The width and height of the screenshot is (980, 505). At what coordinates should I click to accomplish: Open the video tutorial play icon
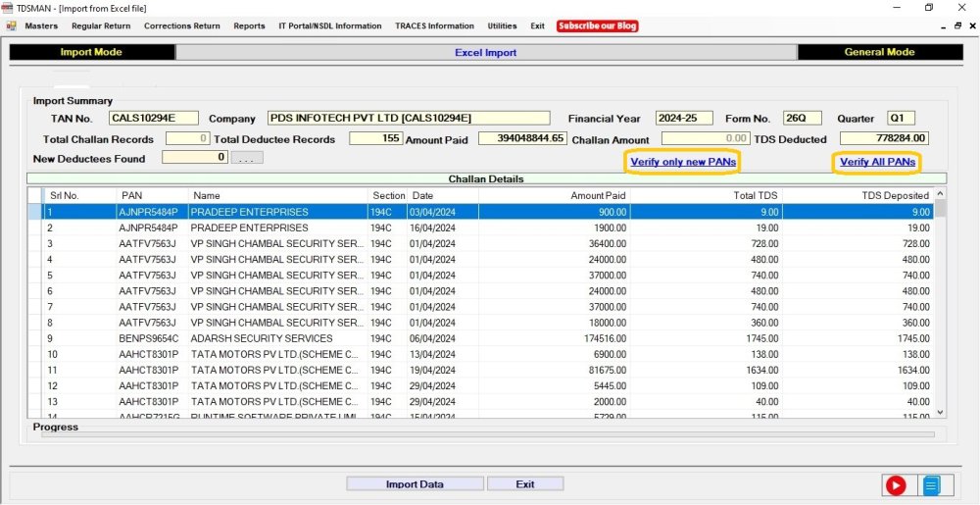pyautogui.click(x=895, y=484)
